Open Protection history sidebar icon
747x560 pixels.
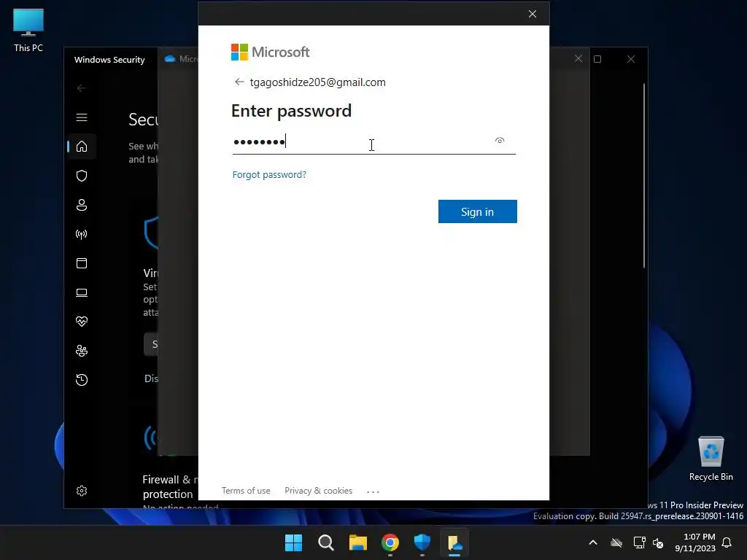click(82, 380)
